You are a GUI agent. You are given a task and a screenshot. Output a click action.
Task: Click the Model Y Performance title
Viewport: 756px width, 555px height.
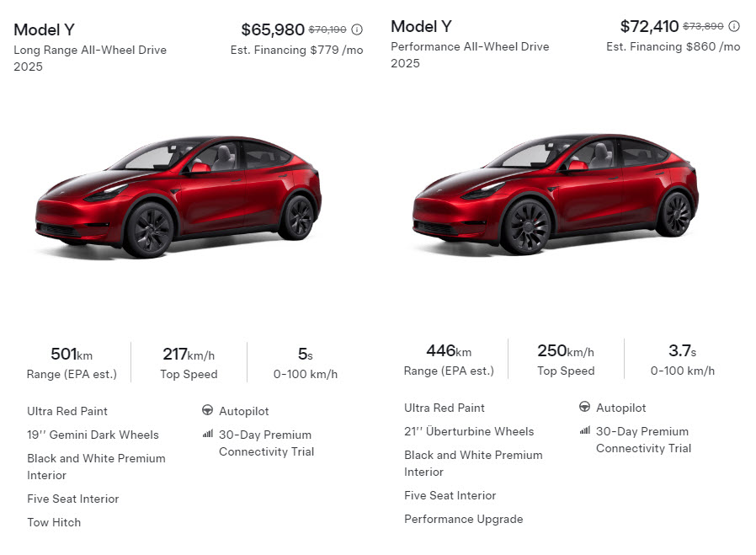(x=421, y=26)
